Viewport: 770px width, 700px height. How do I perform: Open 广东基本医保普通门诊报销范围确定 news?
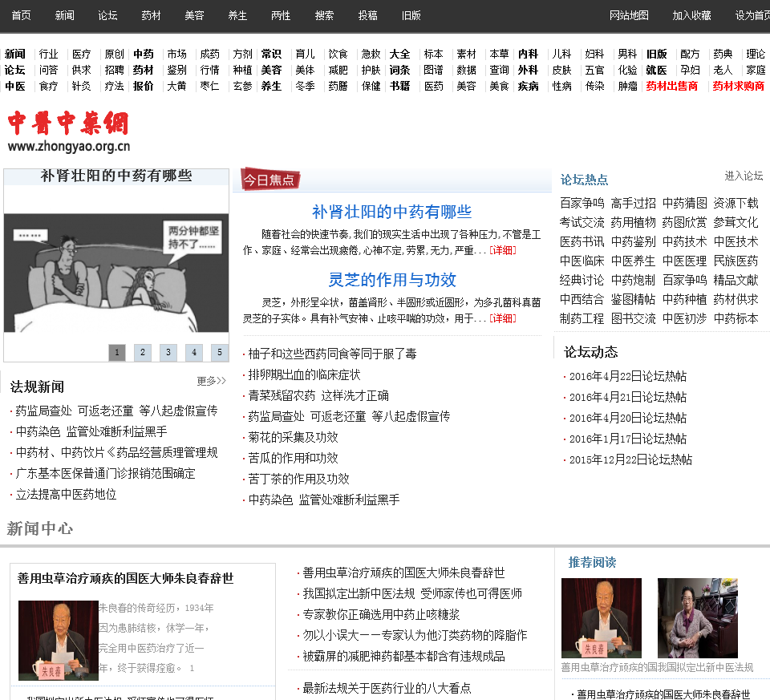pos(106,473)
